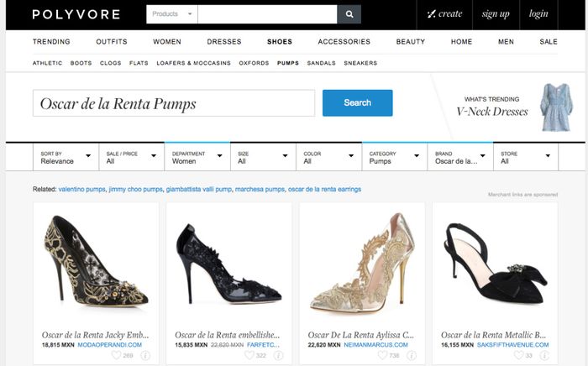Visit the FARFETC... merchant link
This screenshot has height=366, width=588.
263,345
